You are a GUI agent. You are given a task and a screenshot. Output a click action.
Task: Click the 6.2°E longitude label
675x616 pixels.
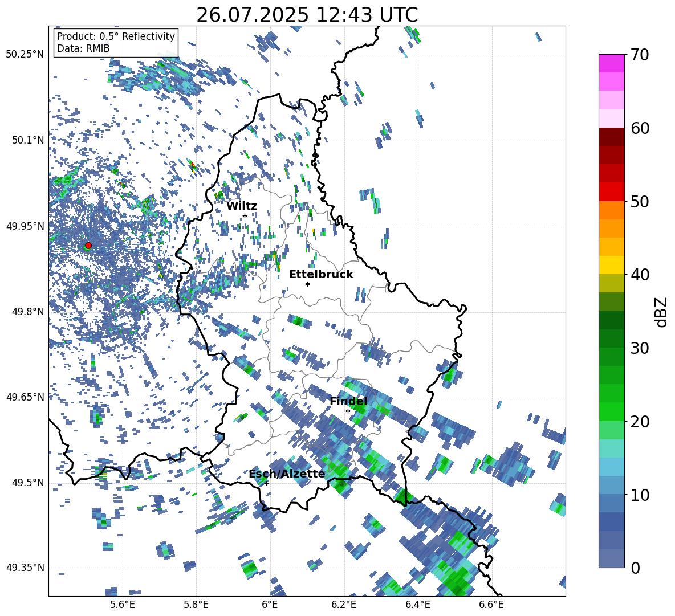(x=344, y=605)
